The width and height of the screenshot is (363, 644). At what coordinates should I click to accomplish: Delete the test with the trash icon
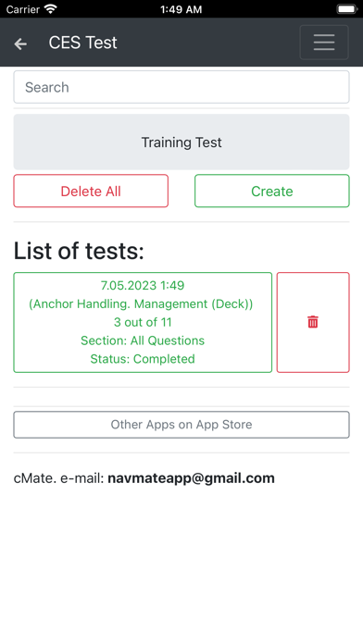[313, 322]
